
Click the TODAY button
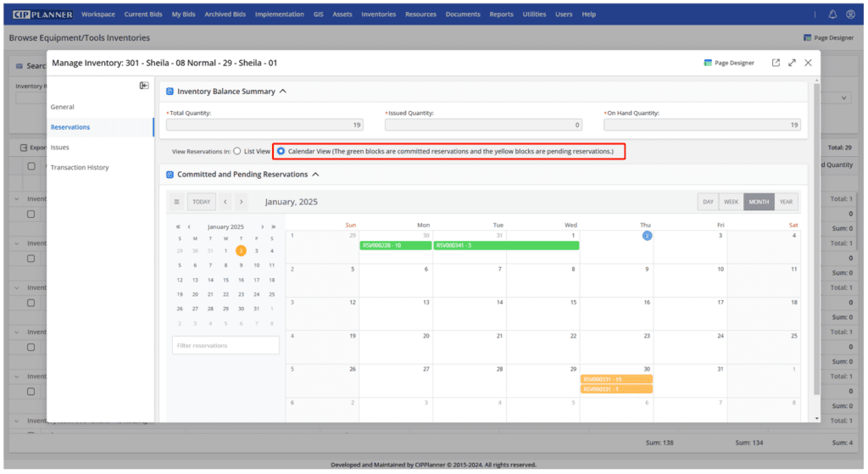(201, 202)
